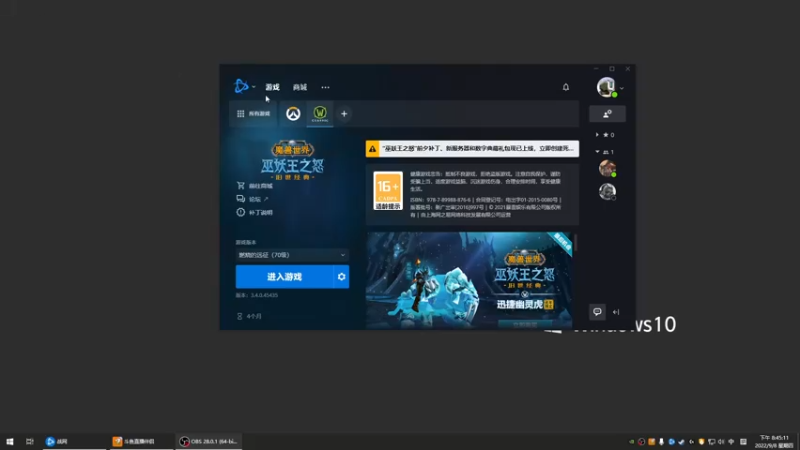This screenshot has height=450, width=800.
Task: Select the WoW Classic game tab
Action: point(320,114)
